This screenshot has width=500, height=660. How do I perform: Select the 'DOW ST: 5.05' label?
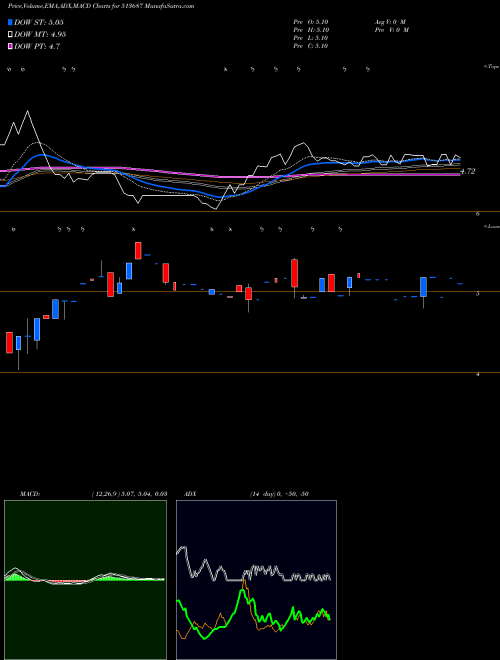(39, 22)
